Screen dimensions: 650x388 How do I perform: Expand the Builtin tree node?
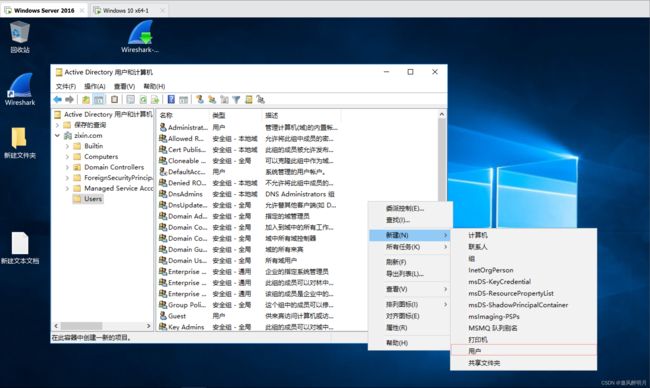coord(67,146)
